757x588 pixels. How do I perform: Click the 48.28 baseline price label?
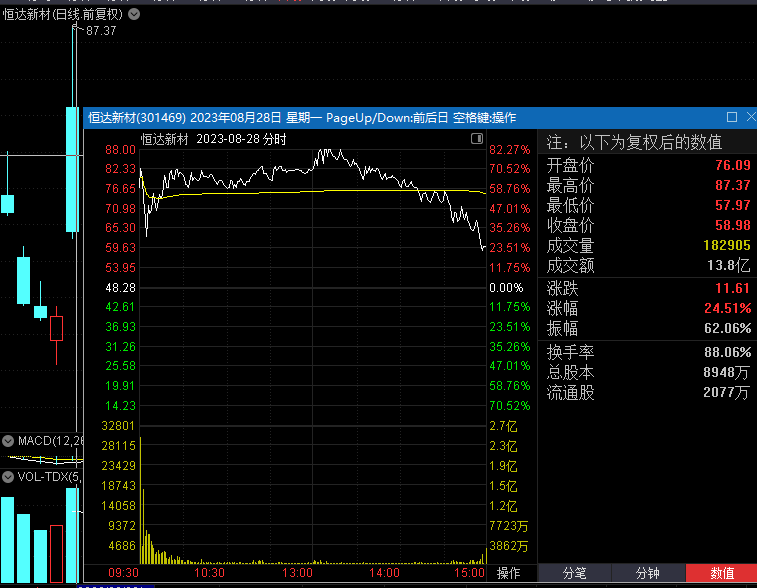pos(120,288)
